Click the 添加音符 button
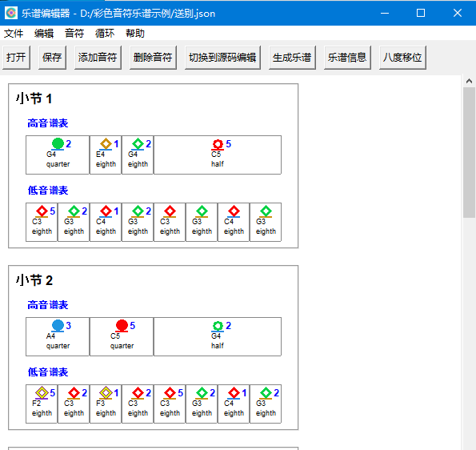The width and height of the screenshot is (476, 450). click(x=98, y=58)
